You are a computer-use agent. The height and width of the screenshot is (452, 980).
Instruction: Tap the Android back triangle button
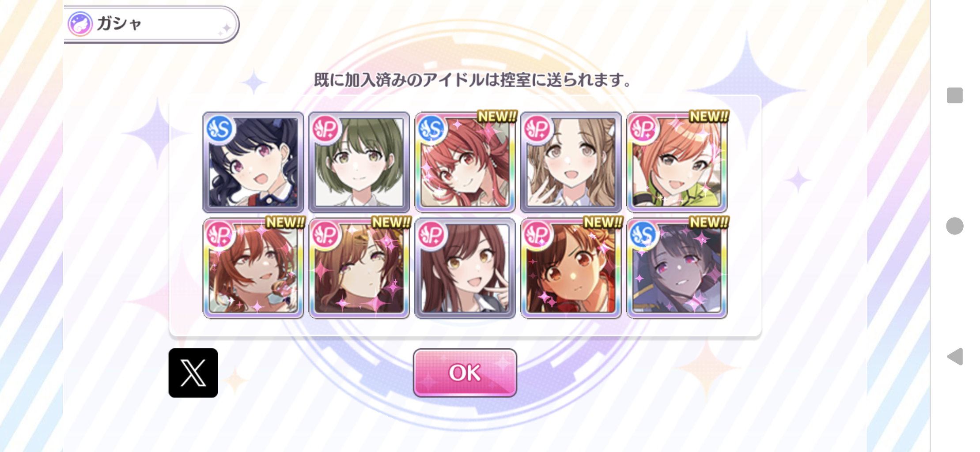click(954, 356)
